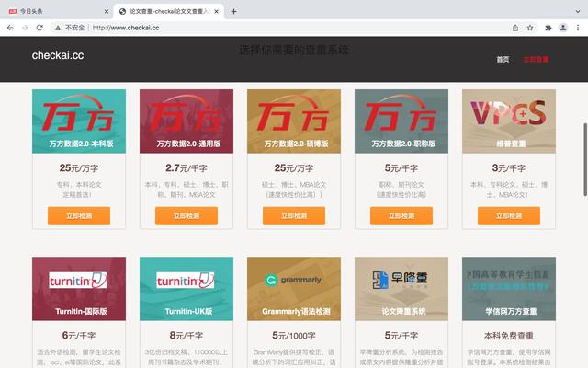Open the 万方数据2.0-职称版 card image

(401, 121)
